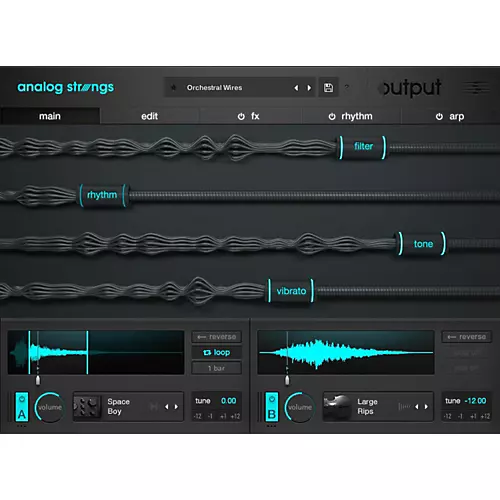This screenshot has height=500, width=500.
Task: Open the arp tab label
Action: pos(457,116)
